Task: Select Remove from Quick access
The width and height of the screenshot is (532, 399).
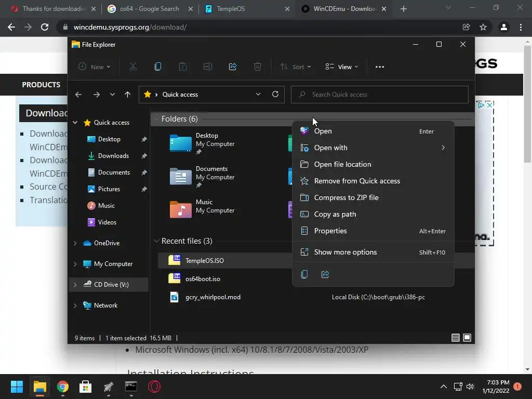Action: pyautogui.click(x=373, y=181)
